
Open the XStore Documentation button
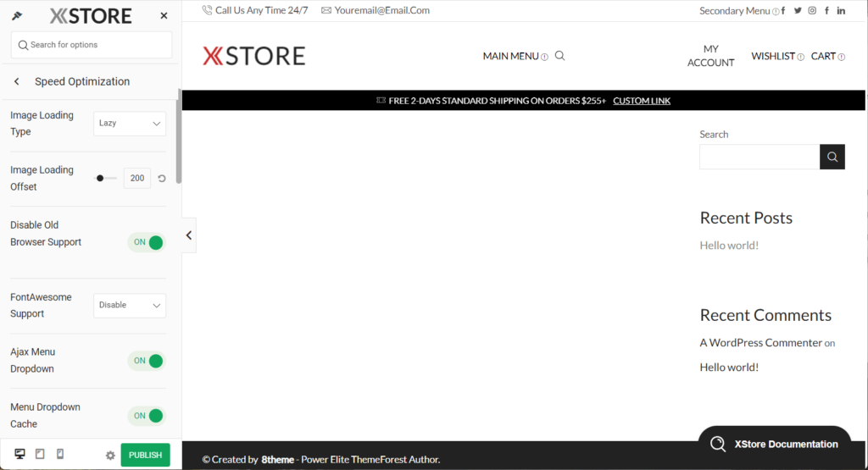click(x=775, y=444)
